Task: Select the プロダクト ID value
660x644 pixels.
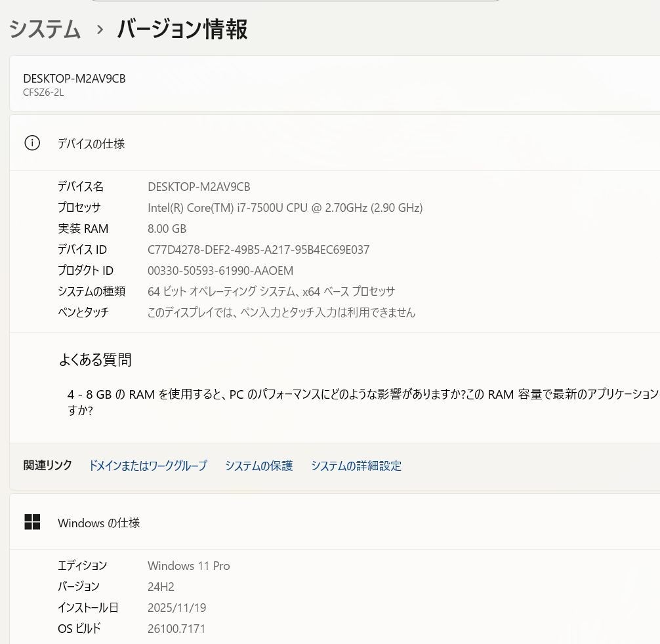Action: (220, 270)
